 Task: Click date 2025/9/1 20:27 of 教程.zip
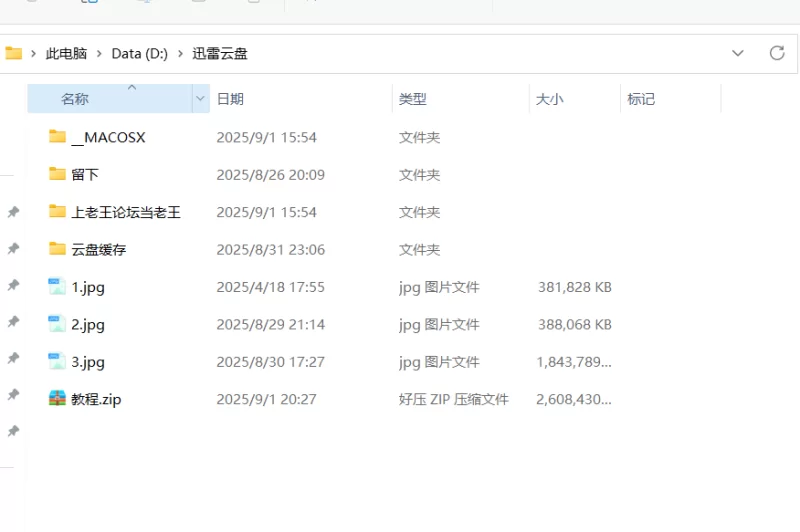click(x=266, y=399)
